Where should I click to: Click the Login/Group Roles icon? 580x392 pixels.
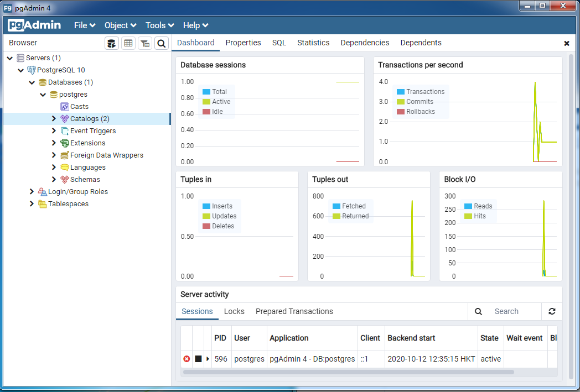[43, 192]
